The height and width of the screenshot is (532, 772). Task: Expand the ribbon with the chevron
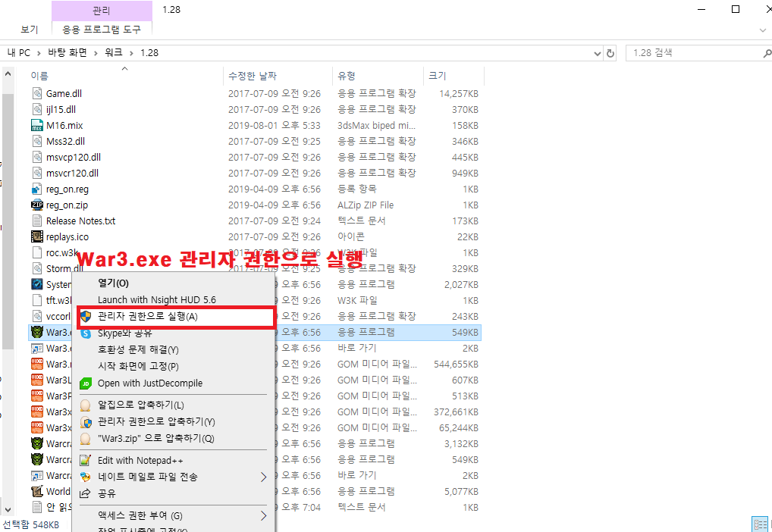pos(763,30)
